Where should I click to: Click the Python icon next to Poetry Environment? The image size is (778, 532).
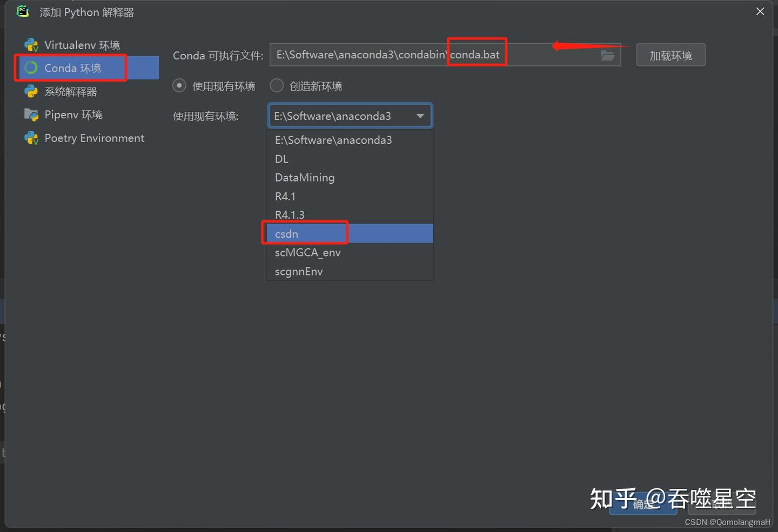point(31,138)
